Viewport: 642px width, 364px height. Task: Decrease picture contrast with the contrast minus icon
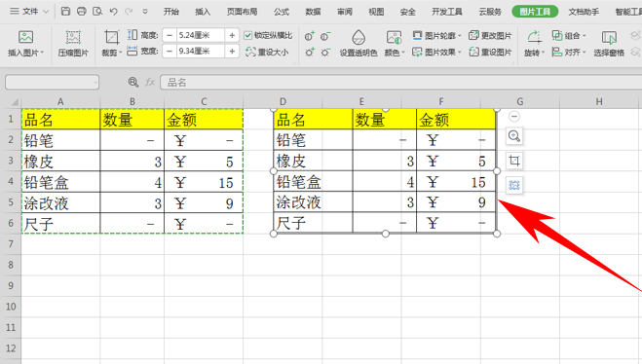tap(325, 37)
